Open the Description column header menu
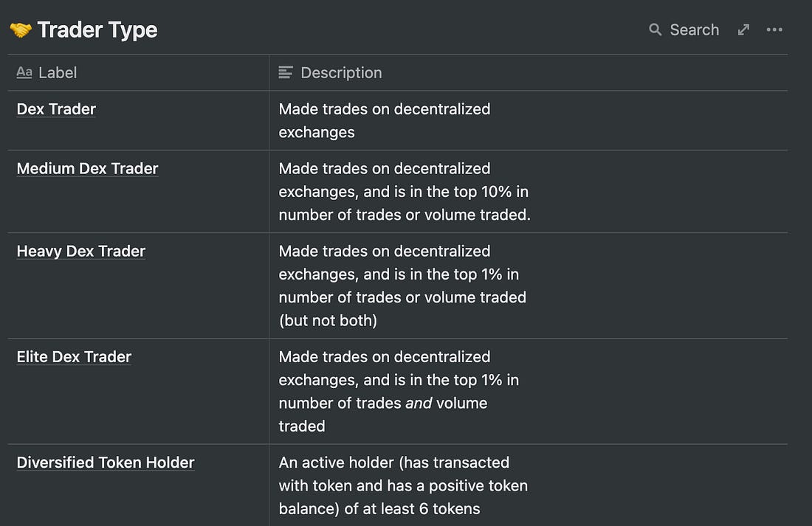The height and width of the screenshot is (526, 812). (x=341, y=72)
